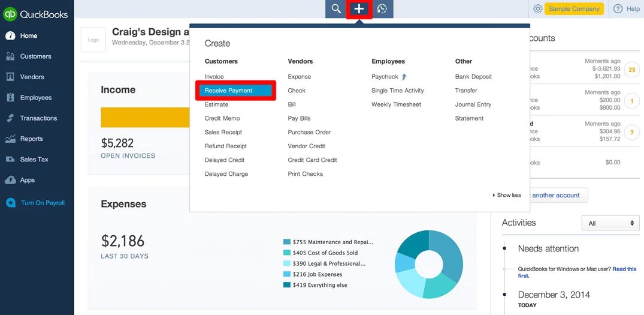Open the search magnifier icon

pos(336,8)
